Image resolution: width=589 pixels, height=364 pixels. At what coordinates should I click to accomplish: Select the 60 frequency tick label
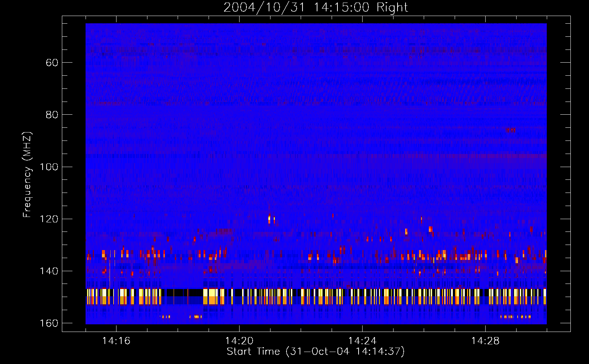pyautogui.click(x=52, y=63)
